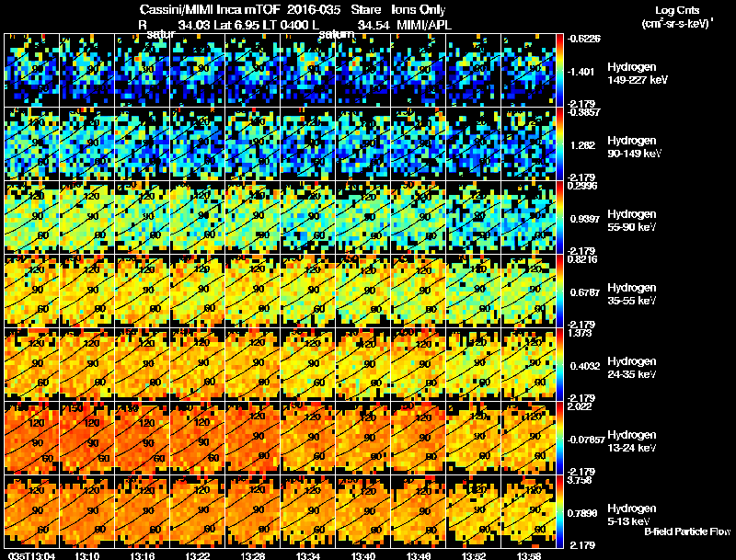Select the 'Hydrogen 90-149 keV' row label
The height and width of the screenshot is (560, 736).
(634, 147)
